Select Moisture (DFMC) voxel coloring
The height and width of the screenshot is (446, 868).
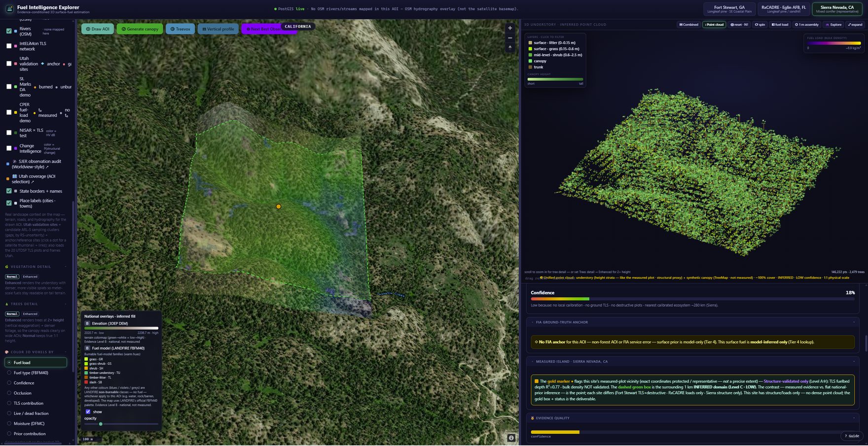click(36, 424)
